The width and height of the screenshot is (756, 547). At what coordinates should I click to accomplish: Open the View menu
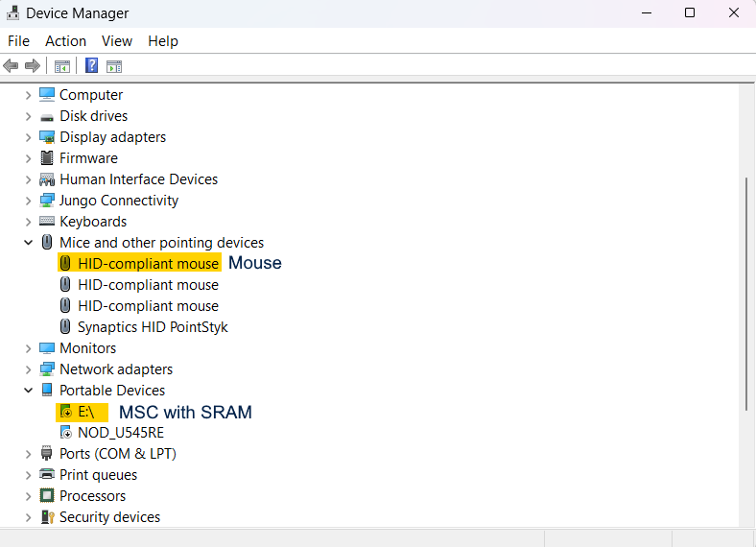pos(117,41)
